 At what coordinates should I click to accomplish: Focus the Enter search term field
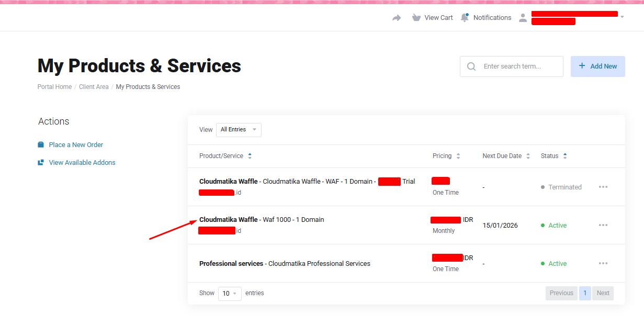point(512,66)
